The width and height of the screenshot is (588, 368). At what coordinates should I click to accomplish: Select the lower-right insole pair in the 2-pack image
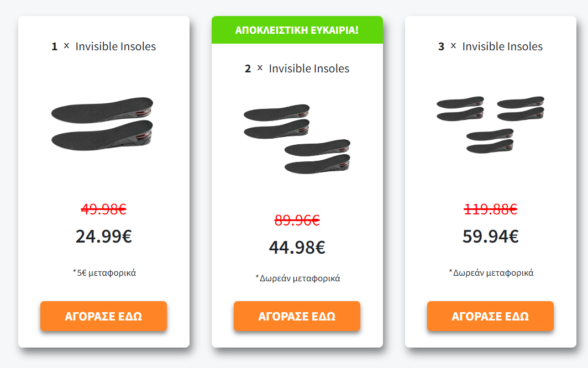point(317,156)
